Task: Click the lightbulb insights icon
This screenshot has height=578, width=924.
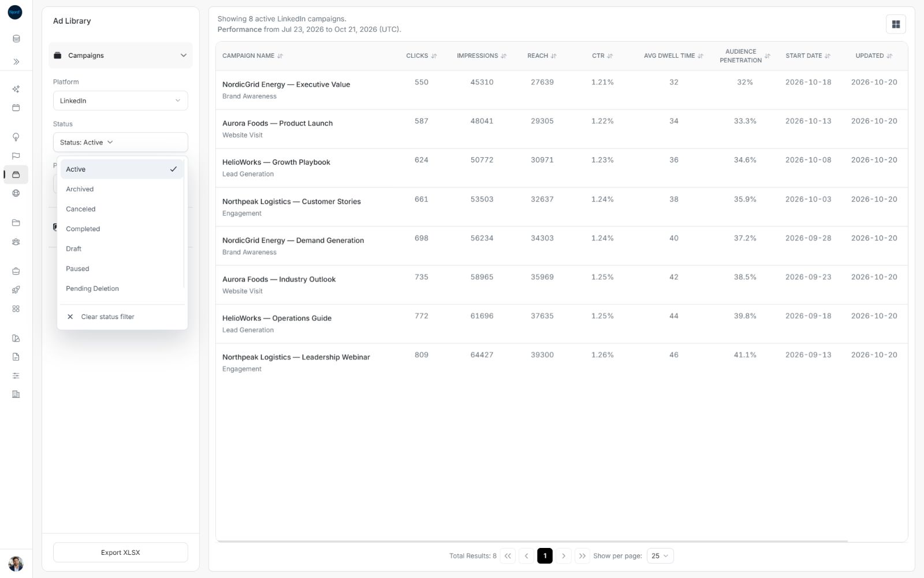Action: pyautogui.click(x=16, y=137)
